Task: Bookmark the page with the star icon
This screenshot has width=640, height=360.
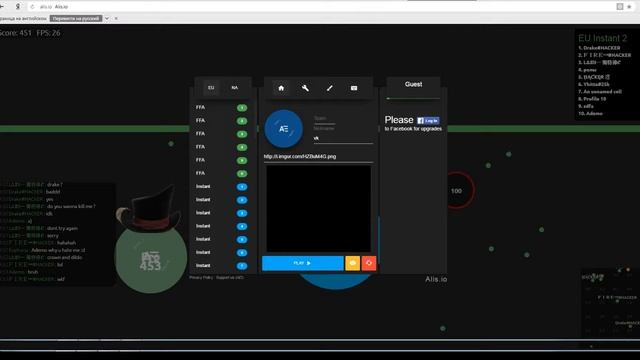Action: click(629, 7)
